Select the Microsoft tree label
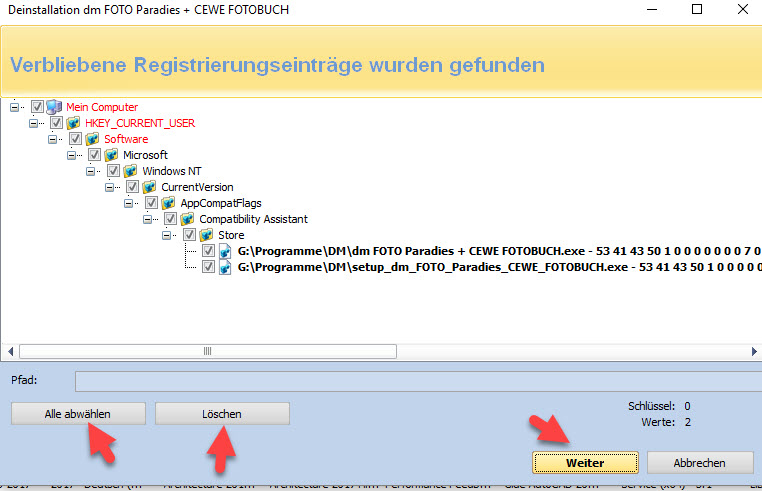 (145, 155)
